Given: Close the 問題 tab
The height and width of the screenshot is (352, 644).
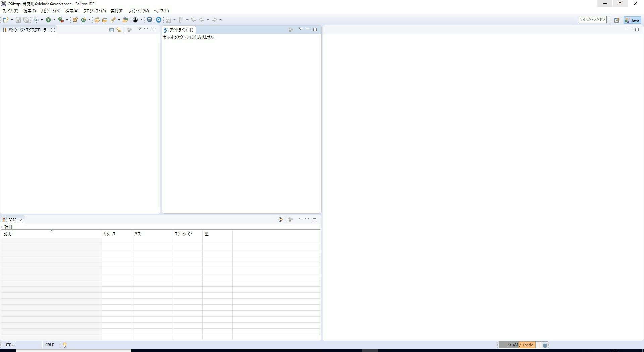Looking at the screenshot, I should click(21, 220).
